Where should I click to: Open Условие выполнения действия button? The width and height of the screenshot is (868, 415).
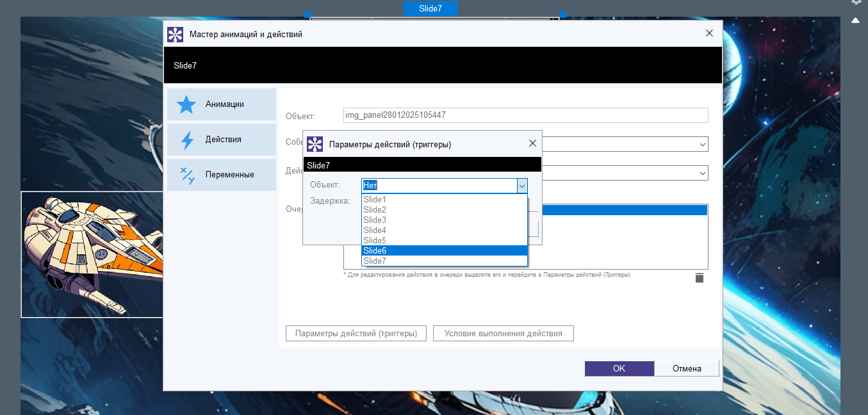click(x=503, y=333)
